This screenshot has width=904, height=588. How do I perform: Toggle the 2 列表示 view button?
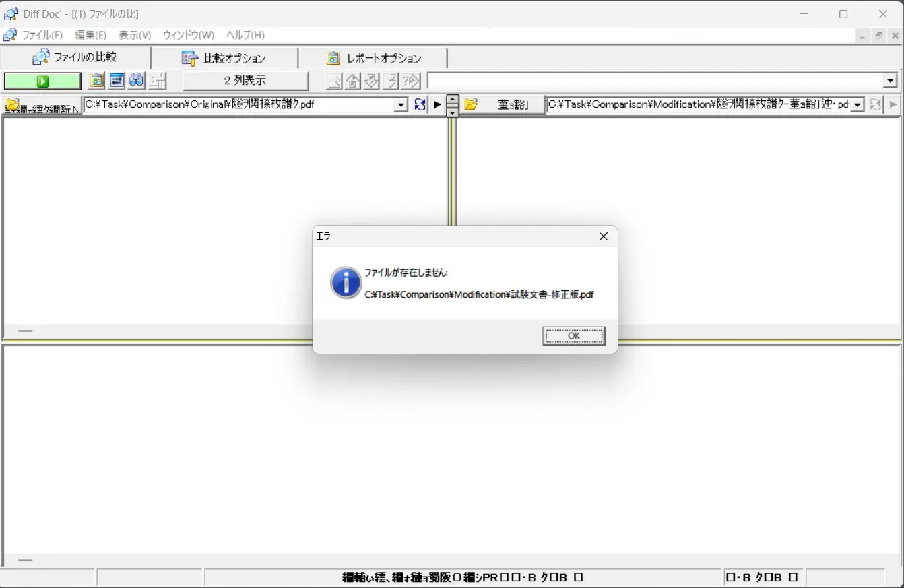coord(246,81)
